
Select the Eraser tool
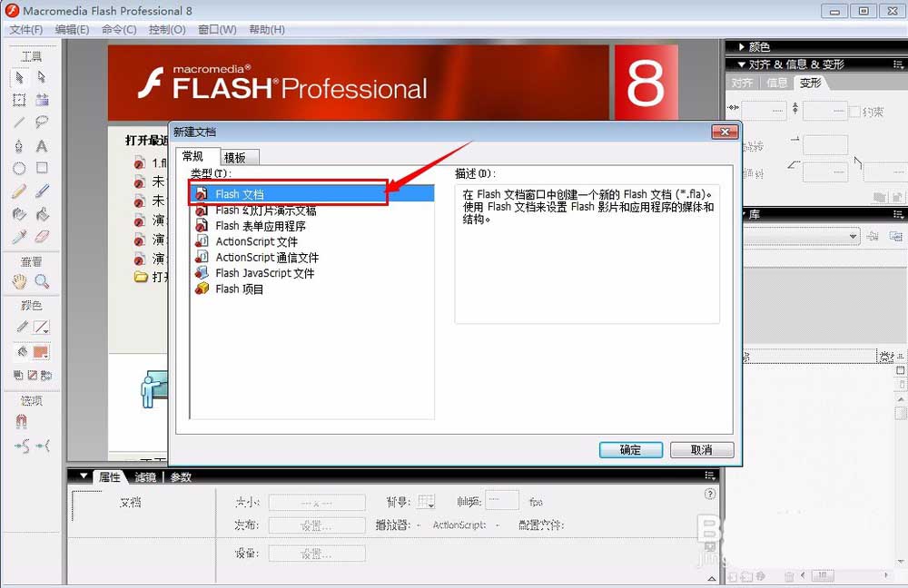(x=42, y=237)
